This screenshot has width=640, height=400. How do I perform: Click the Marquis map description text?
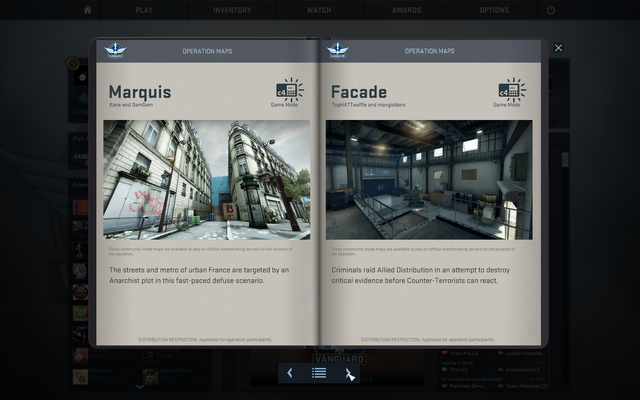(199, 275)
